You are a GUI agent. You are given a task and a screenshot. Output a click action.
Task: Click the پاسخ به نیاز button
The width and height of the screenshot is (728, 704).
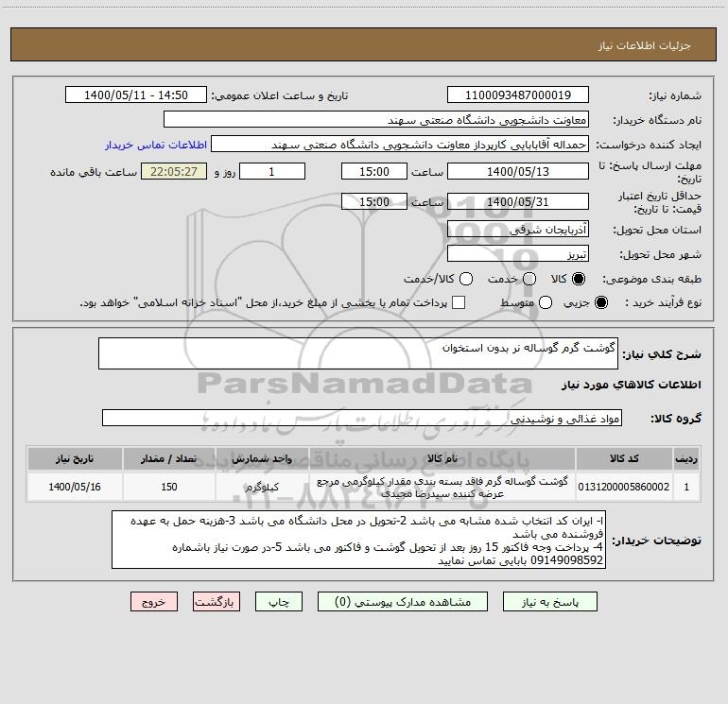pos(549,601)
